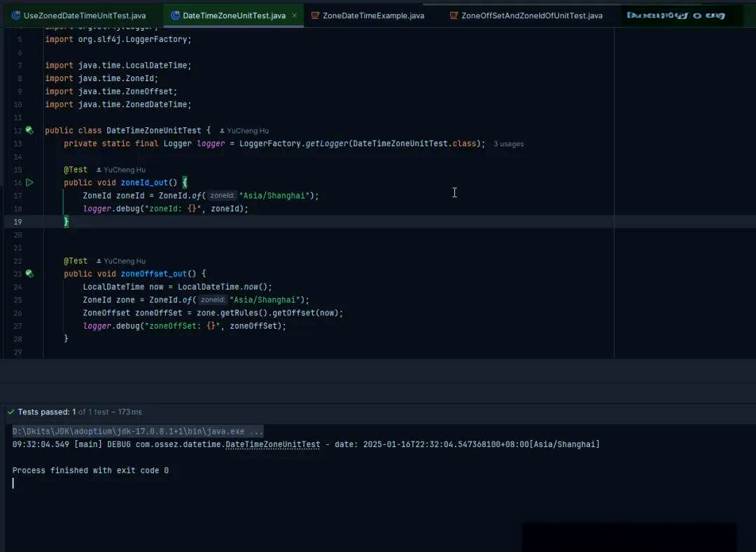756x552 pixels.
Task: Open the DateTimeZoneUnitTest link in console output
Action: tap(272, 444)
